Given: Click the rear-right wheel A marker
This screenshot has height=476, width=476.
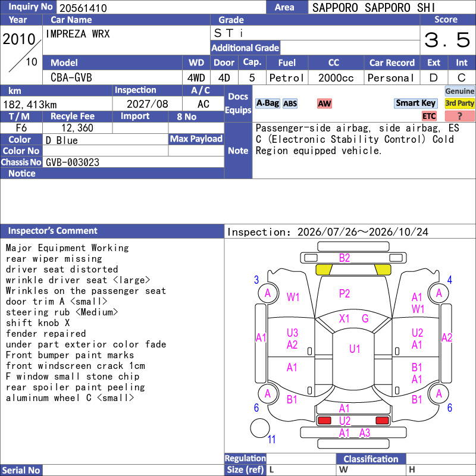Looking at the screenshot, I should click(439, 394).
